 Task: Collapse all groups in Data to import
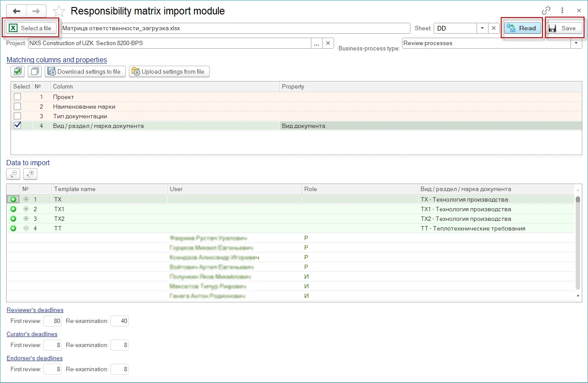coord(13,174)
